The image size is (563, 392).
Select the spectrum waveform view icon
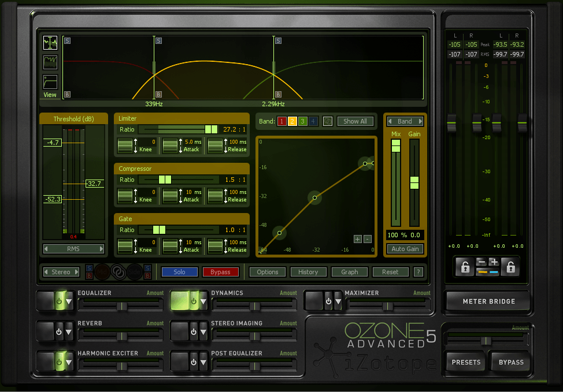(x=50, y=42)
